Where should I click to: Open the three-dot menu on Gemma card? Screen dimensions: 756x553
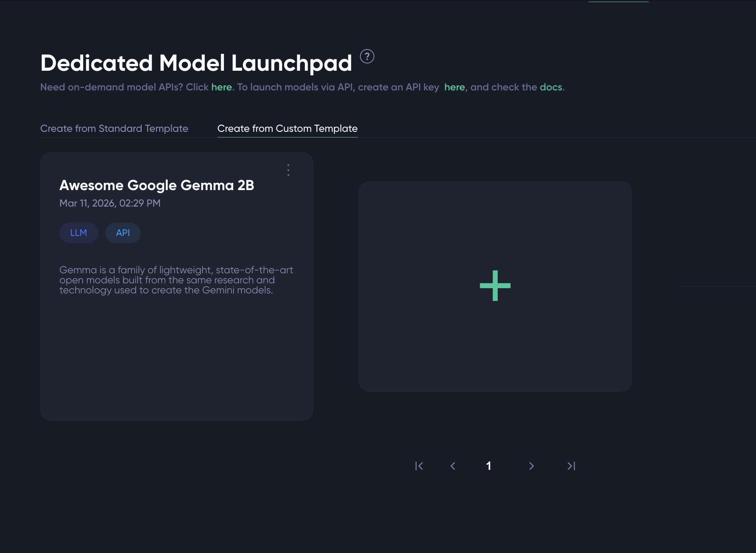(288, 170)
